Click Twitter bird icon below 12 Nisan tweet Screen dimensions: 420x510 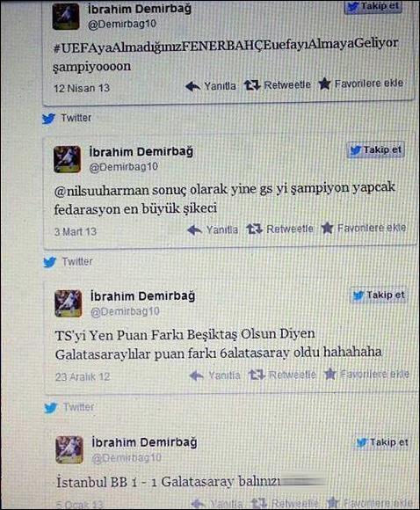48,119
